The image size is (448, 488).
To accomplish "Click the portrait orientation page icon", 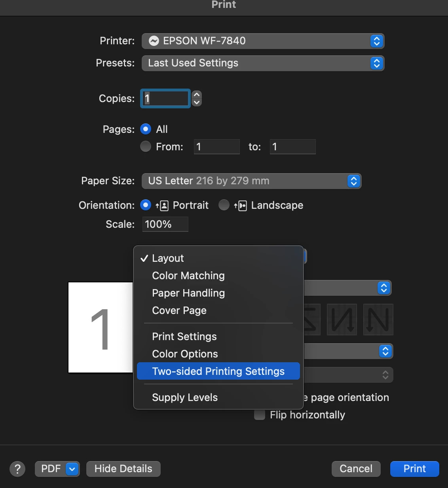I will coord(162,206).
